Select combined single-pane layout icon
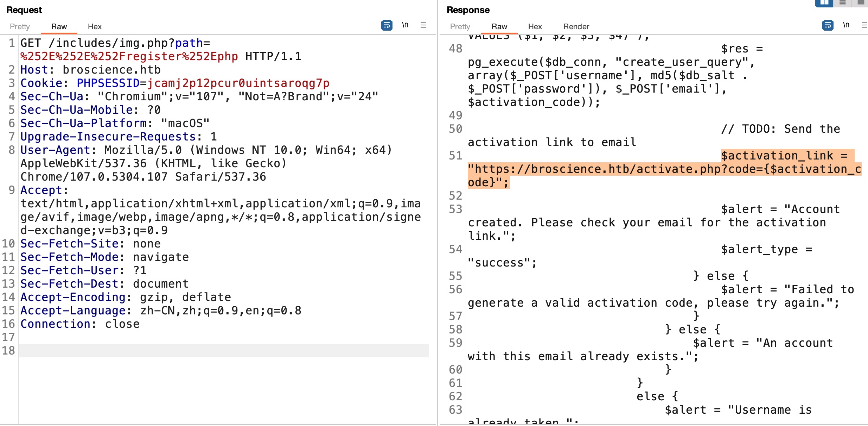This screenshot has width=868, height=426. click(861, 3)
